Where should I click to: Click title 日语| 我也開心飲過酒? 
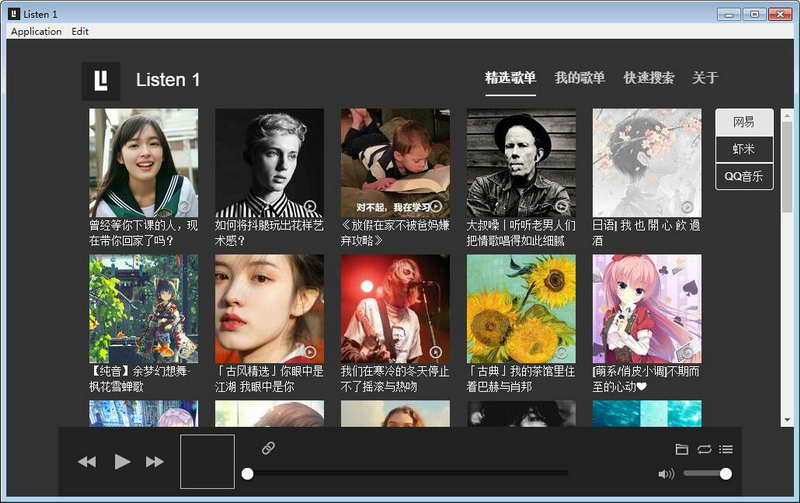point(646,233)
